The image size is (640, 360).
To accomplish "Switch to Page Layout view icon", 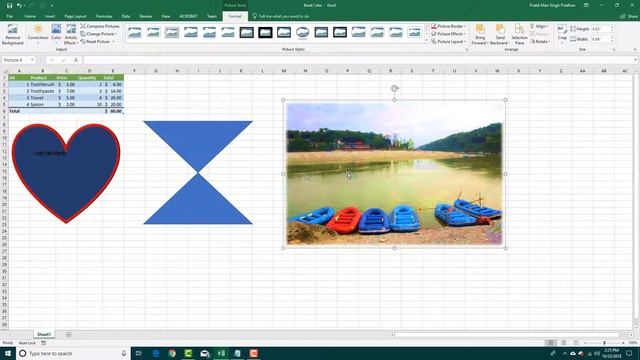I will point(563,343).
